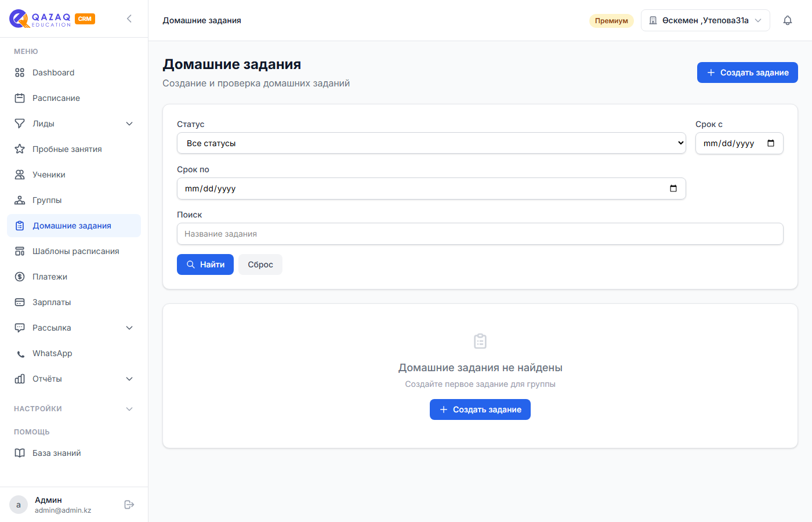Image resolution: width=812 pixels, height=522 pixels.
Task: Expand the Отчёты submenu chevron
Action: pyautogui.click(x=129, y=379)
